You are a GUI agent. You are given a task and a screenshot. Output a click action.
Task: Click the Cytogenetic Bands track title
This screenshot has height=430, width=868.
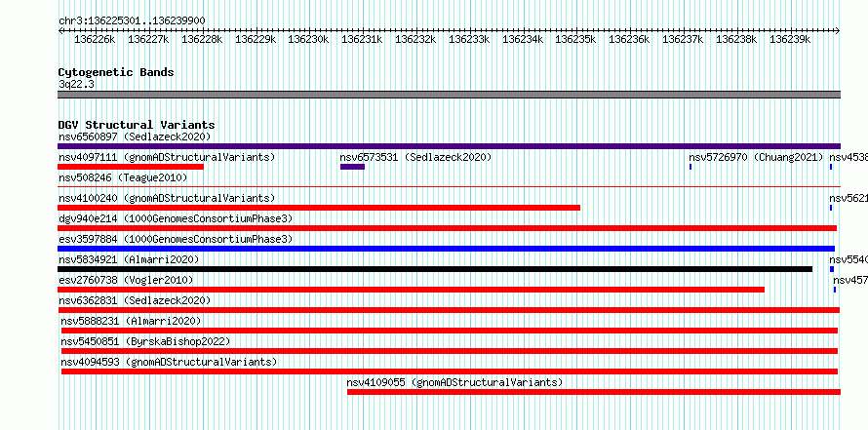116,72
